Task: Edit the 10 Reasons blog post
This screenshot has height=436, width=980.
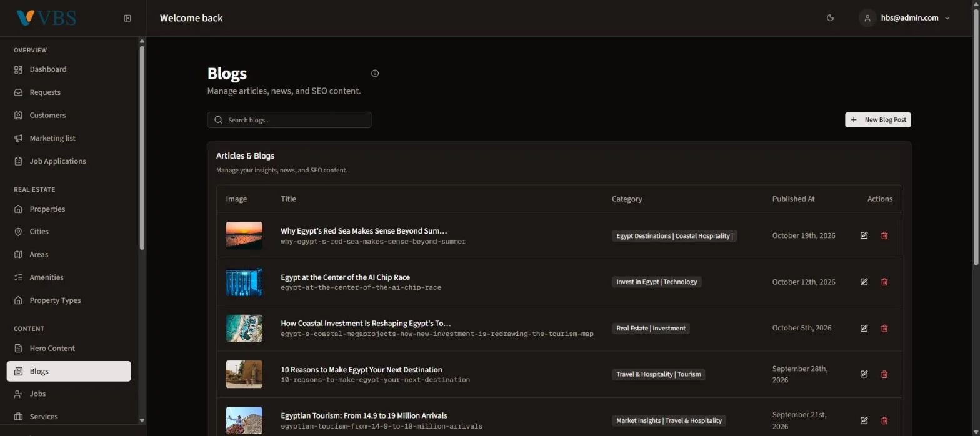Action: pos(864,374)
